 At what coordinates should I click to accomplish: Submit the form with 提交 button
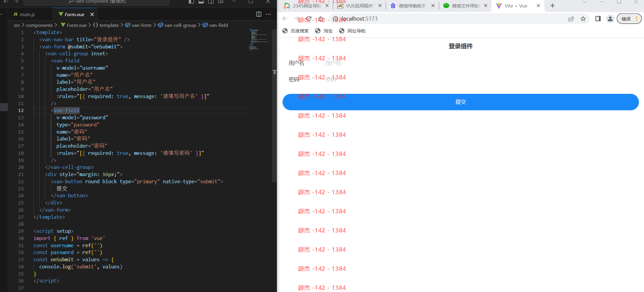pos(461,102)
